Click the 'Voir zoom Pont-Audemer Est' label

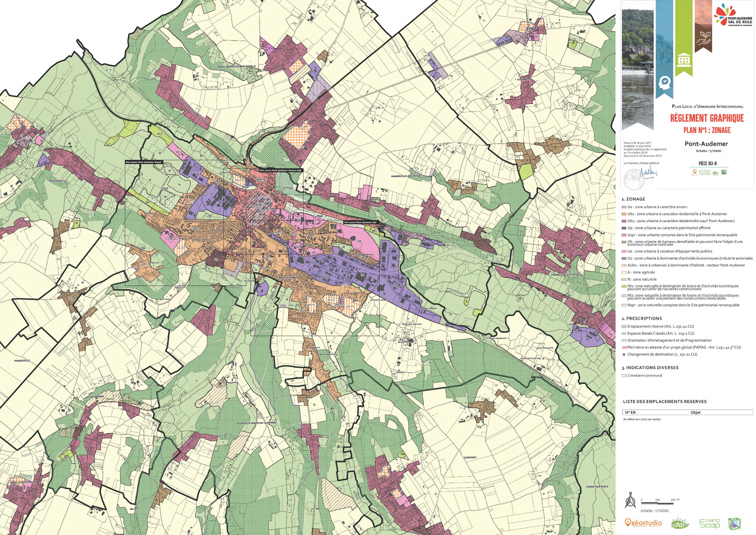coord(362,222)
